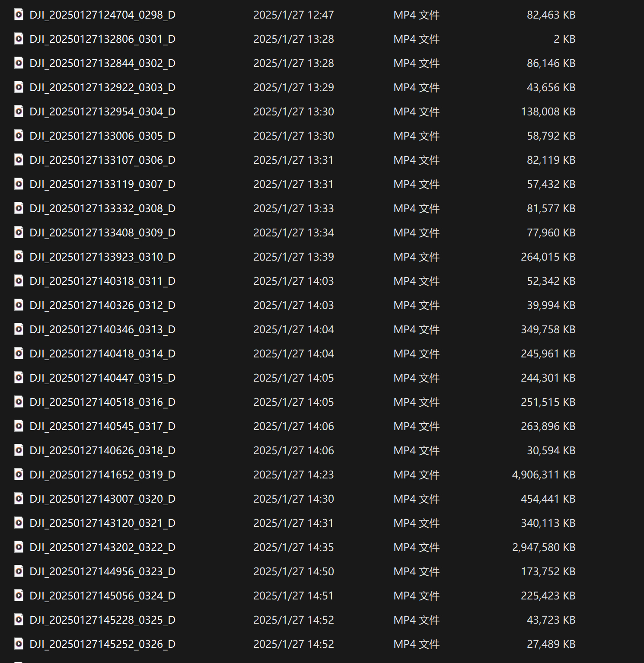Click the 251,515 KB size value
Image resolution: width=644 pixels, height=663 pixels.
(x=548, y=402)
